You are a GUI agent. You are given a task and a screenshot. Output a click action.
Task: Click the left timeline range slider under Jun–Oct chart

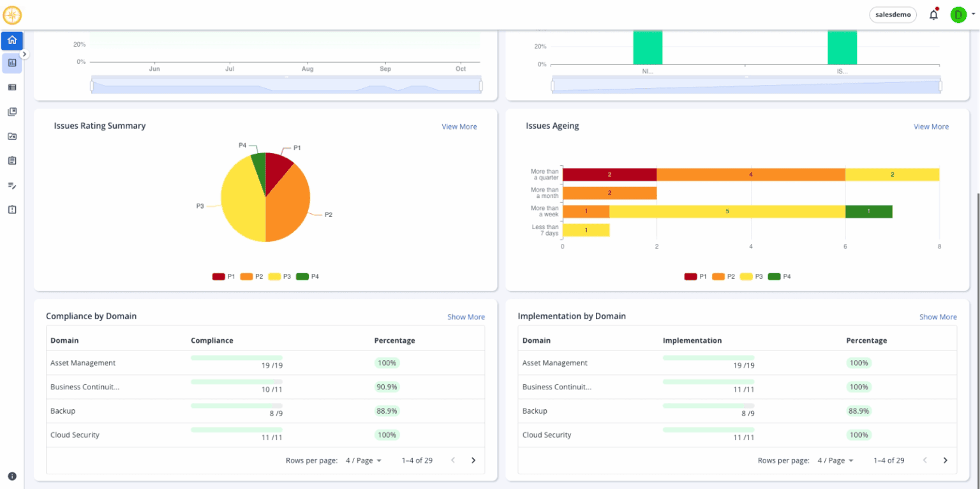286,86
